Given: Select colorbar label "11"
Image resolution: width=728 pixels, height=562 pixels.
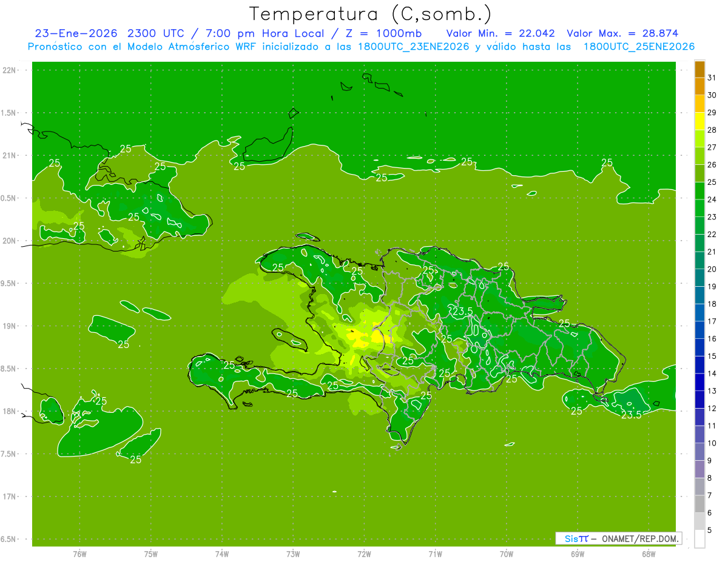Looking at the screenshot, I should [x=712, y=426].
